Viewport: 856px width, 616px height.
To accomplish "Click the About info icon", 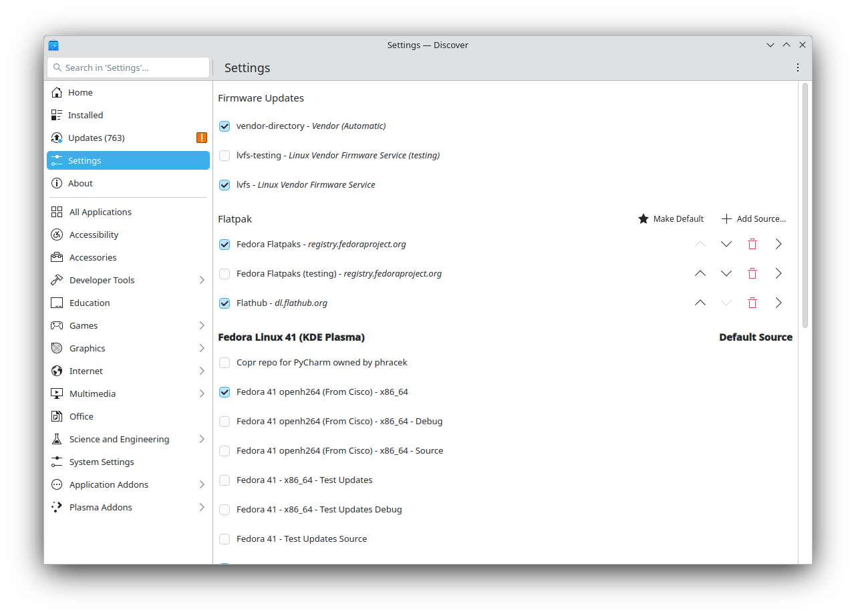I will 57,183.
